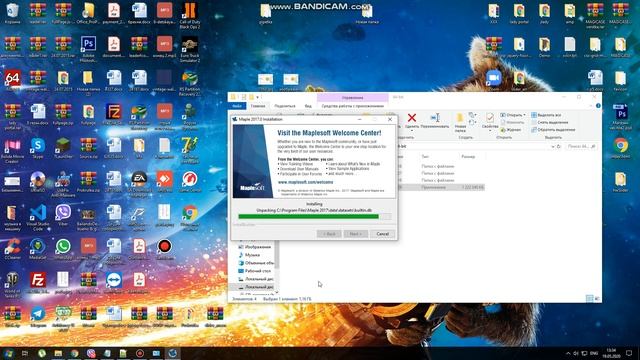Open the taskbar notification center icon

click(x=629, y=353)
